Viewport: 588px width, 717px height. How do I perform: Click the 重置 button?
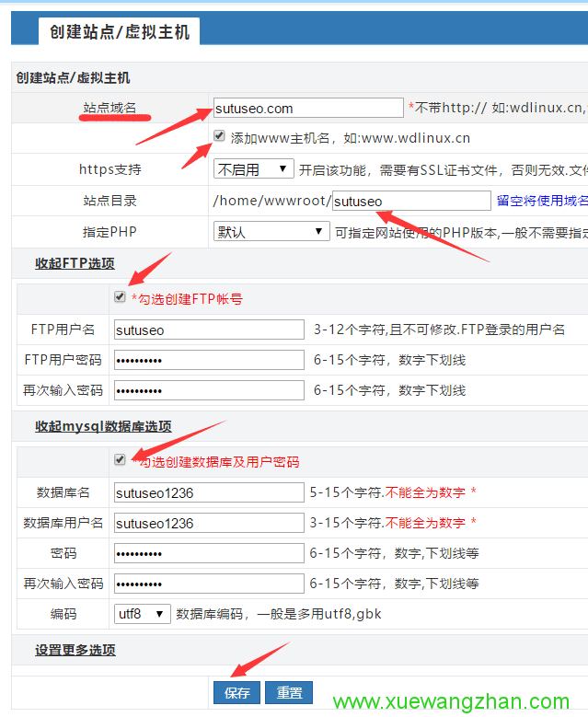289,693
